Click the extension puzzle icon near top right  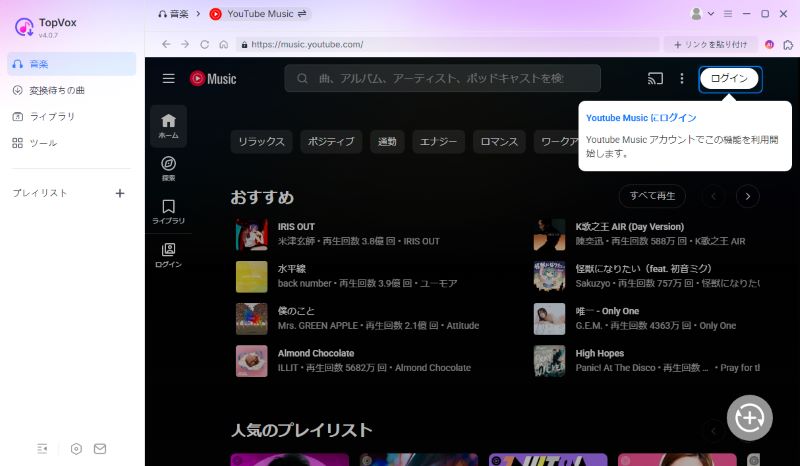pyautogui.click(x=788, y=44)
